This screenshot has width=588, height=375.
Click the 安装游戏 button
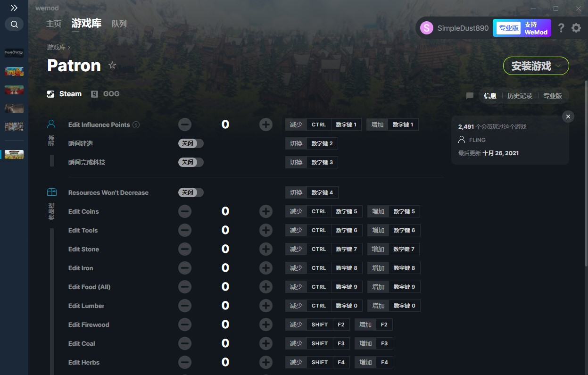coord(536,66)
